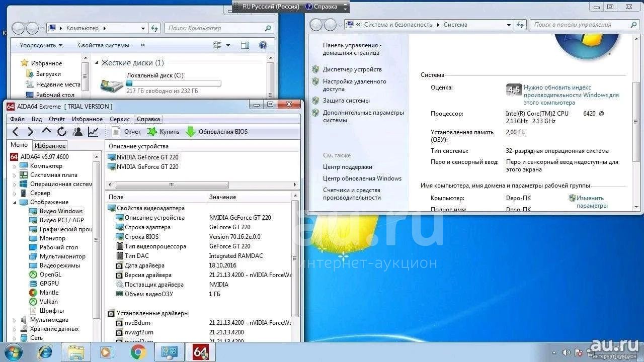Open the Windows Start button
644x362 pixels.
click(14, 352)
